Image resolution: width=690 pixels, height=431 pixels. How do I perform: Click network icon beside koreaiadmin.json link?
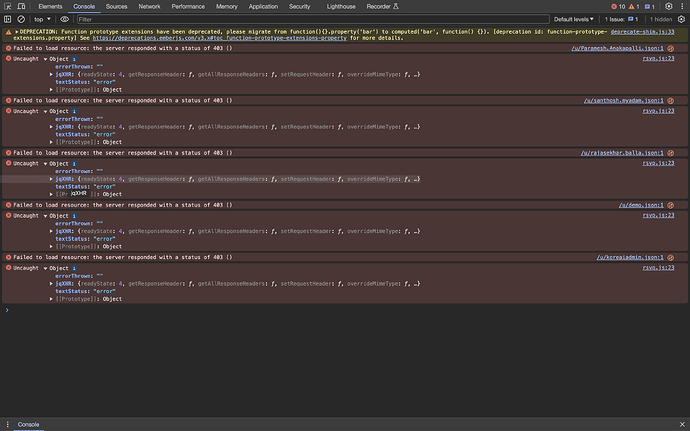pyautogui.click(x=670, y=258)
